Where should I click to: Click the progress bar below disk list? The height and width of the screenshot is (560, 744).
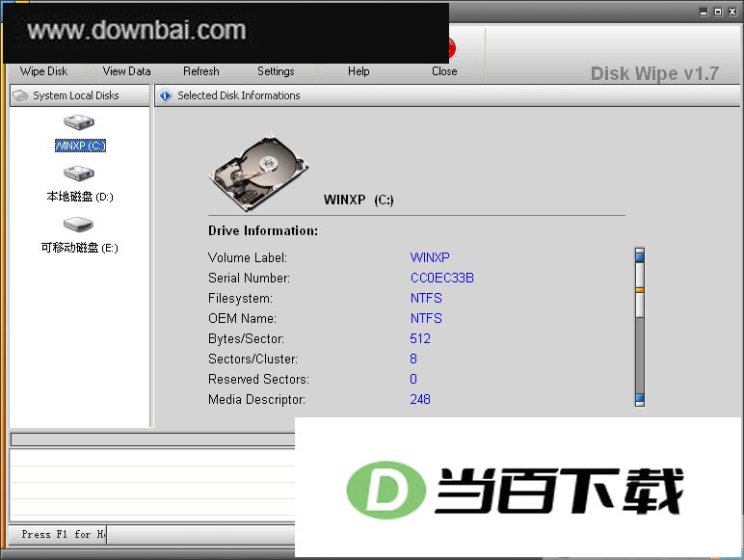(x=153, y=439)
